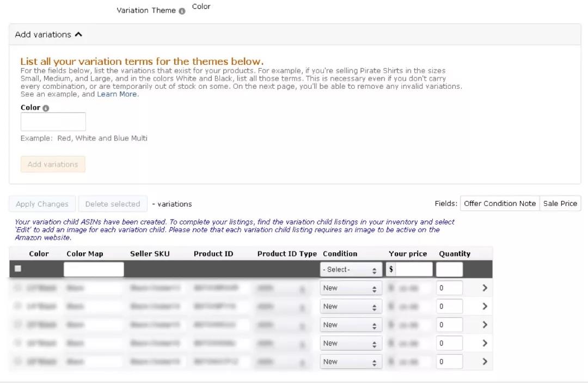Click the Product ID Type column header

287,254
